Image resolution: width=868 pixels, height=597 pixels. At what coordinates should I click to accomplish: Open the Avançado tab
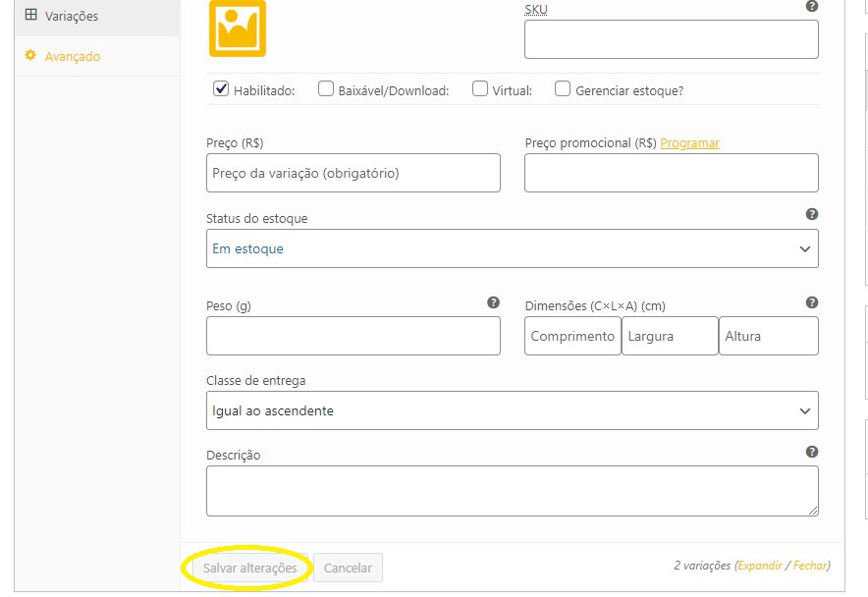click(97, 56)
